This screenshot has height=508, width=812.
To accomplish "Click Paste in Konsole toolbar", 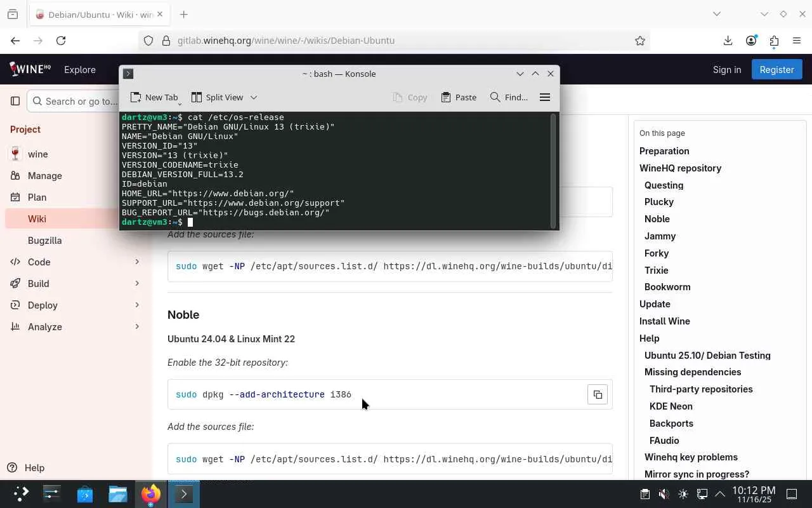I will [x=459, y=97].
